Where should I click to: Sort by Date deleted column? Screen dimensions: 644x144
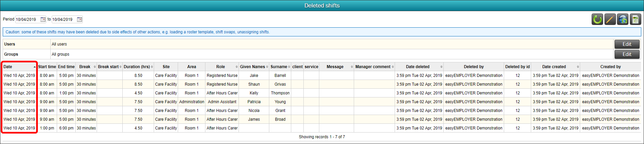419,67
